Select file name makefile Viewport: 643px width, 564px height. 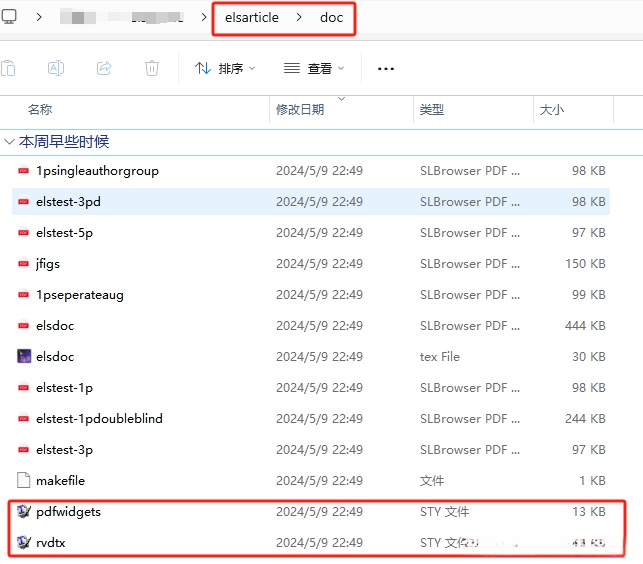tap(60, 480)
